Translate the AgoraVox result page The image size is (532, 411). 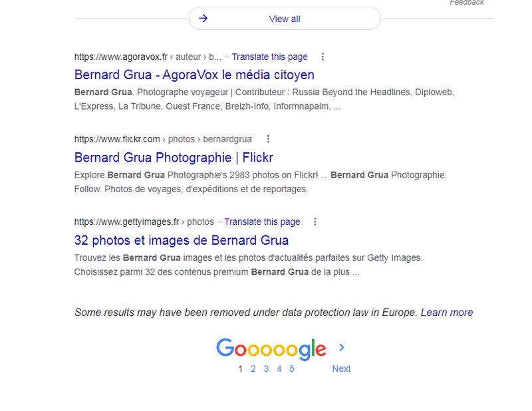(x=269, y=57)
